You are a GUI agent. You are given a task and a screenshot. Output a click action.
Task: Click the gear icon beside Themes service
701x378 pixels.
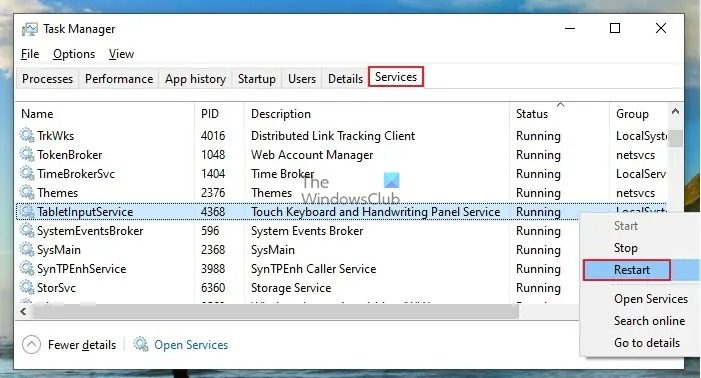click(27, 192)
